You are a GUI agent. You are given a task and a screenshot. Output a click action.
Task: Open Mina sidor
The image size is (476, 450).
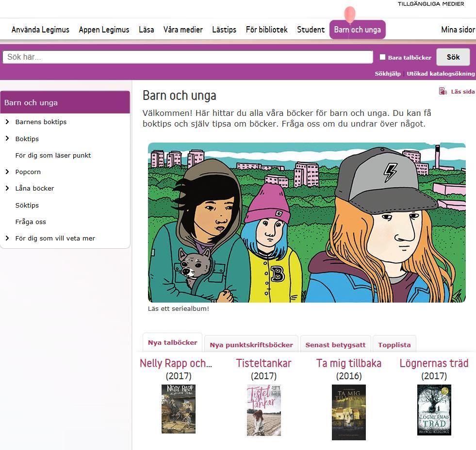[x=458, y=30]
